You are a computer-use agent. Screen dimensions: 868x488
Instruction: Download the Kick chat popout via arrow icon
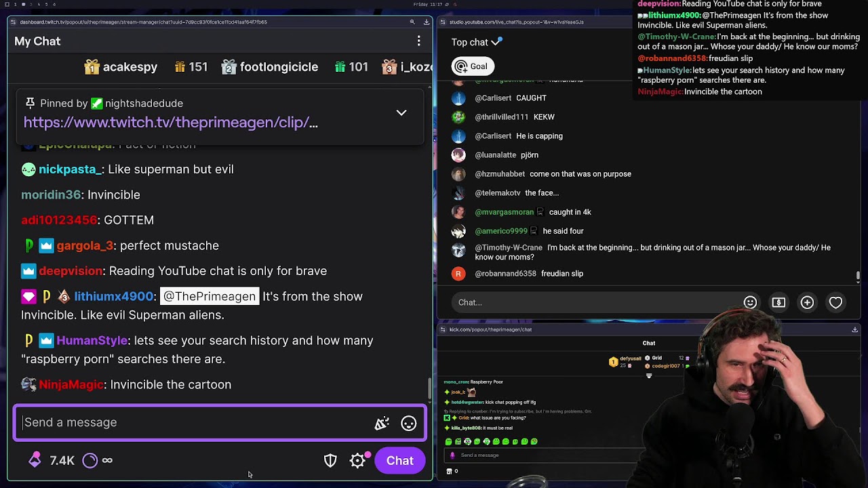pyautogui.click(x=855, y=329)
